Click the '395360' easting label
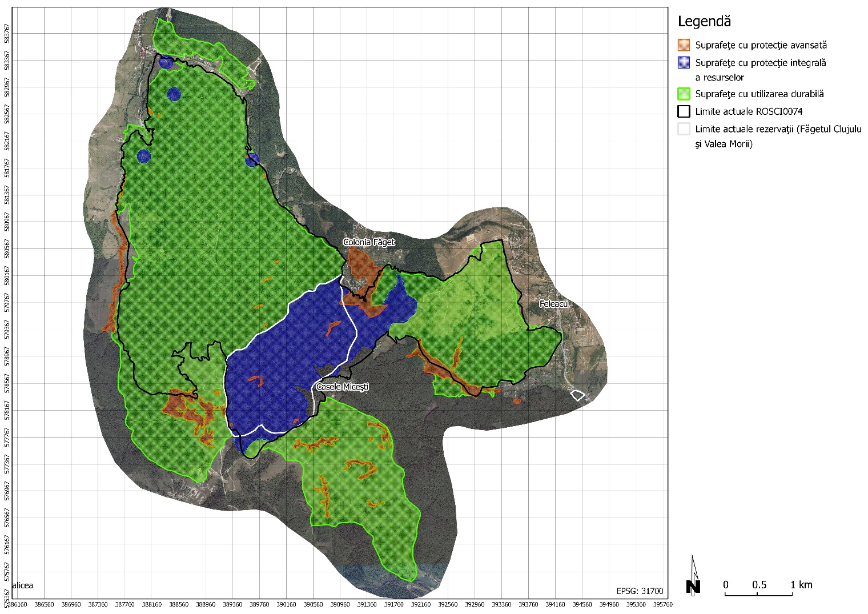Screen dimensions: 868x614 pos(636,604)
